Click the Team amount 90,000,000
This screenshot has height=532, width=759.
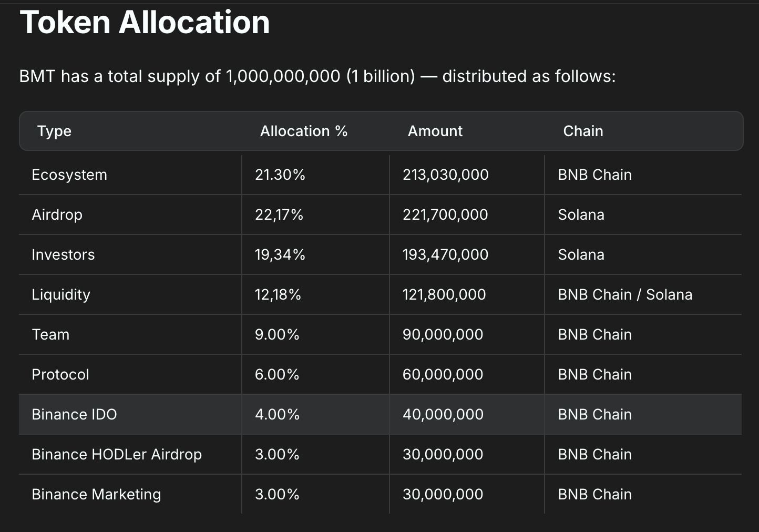click(x=443, y=334)
